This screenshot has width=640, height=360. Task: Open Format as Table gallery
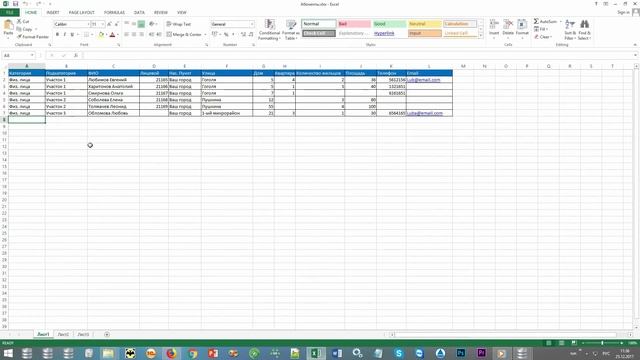(x=291, y=29)
